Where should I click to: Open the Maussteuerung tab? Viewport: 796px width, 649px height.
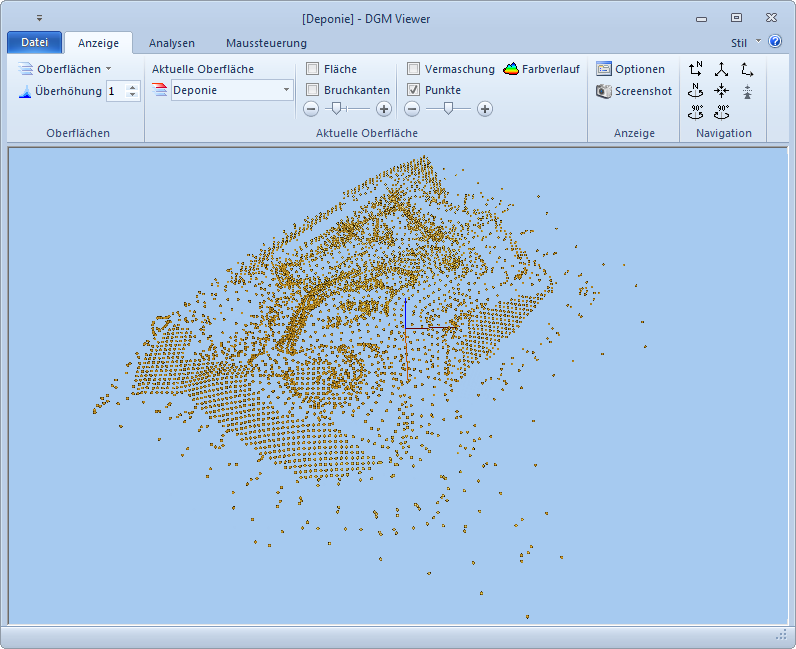(266, 43)
